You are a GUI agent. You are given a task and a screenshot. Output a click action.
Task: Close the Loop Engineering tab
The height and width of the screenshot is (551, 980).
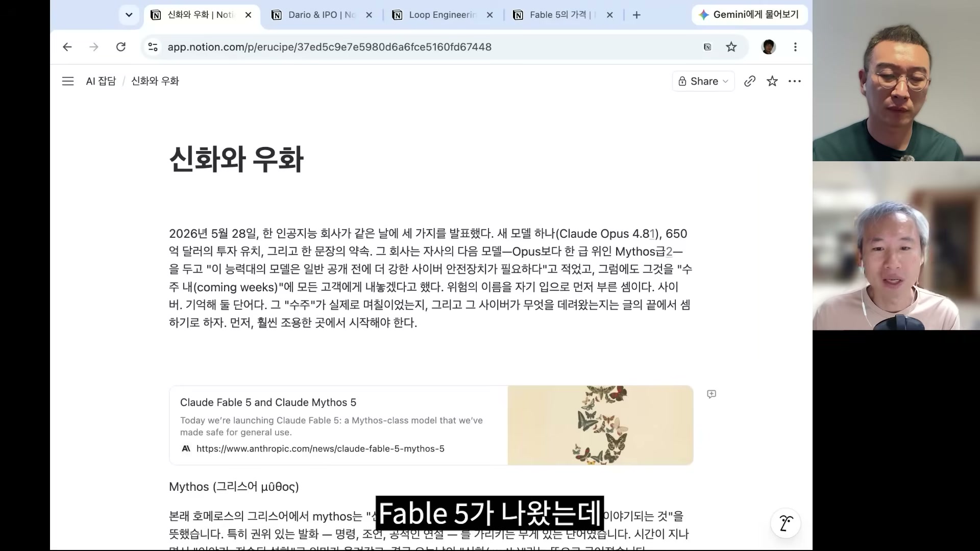point(490,15)
